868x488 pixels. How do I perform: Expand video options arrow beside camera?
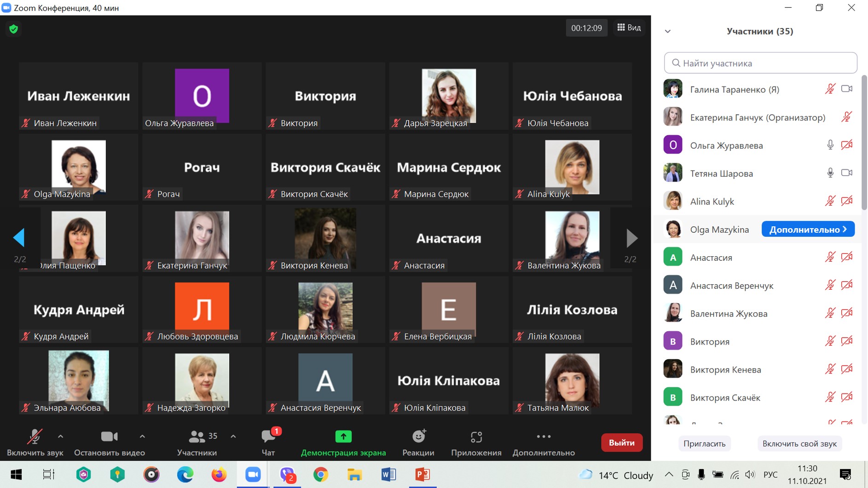tap(142, 436)
